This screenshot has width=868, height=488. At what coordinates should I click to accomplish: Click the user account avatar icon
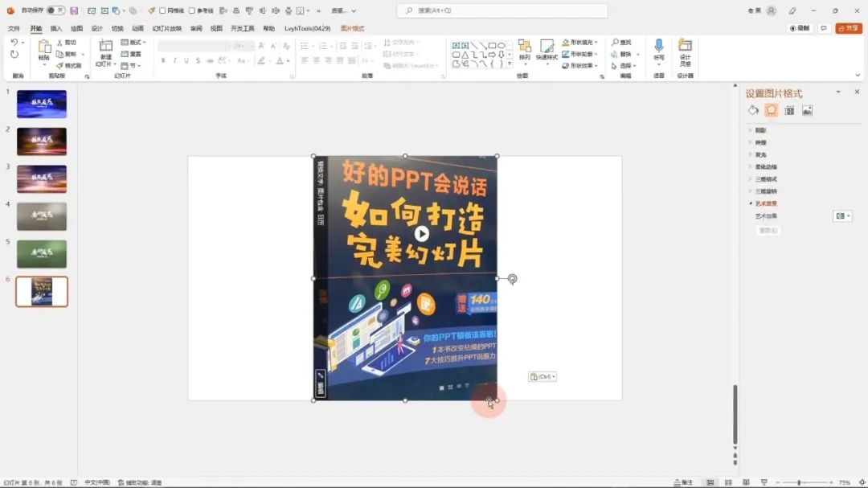[x=771, y=10]
